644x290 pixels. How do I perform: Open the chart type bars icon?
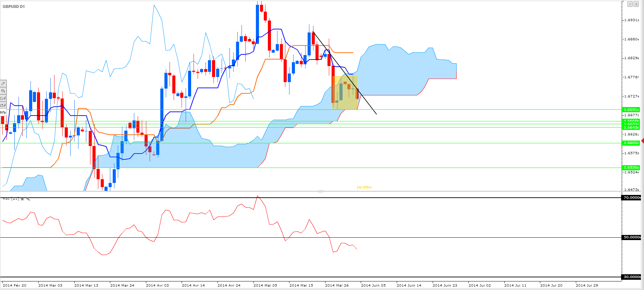click(3, 91)
